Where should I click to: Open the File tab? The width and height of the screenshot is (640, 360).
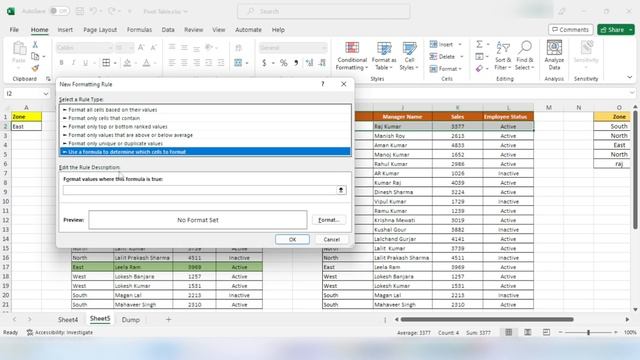pos(14,30)
